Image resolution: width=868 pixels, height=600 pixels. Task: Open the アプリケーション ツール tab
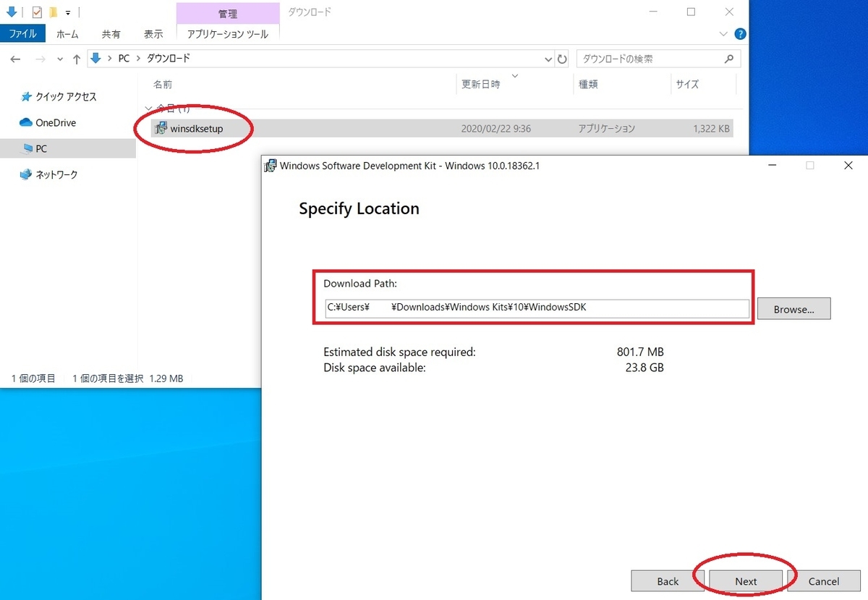click(227, 34)
